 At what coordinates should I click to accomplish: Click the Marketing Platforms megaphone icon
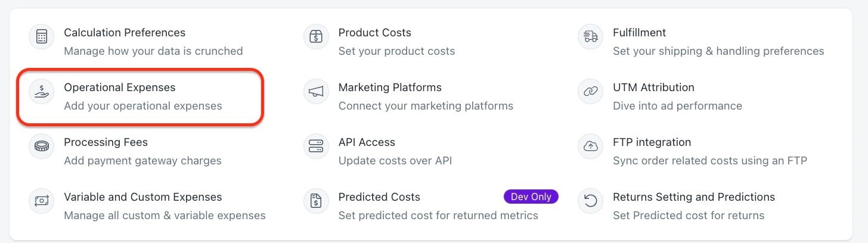pos(316,92)
